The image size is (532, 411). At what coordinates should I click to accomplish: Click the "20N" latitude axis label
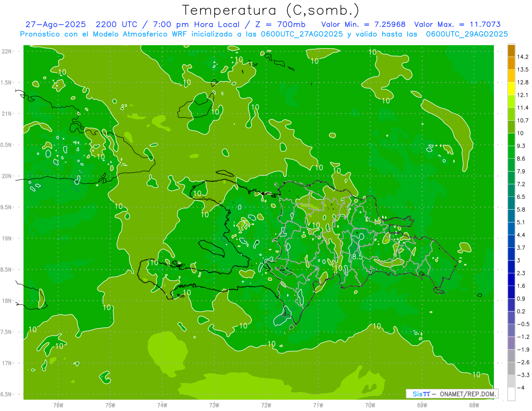pos(7,176)
